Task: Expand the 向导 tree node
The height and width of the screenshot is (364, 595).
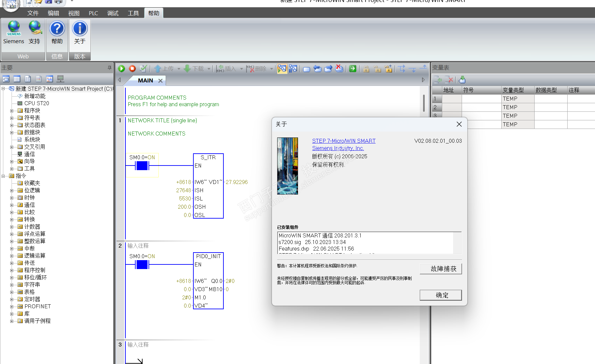Action: [12, 162]
